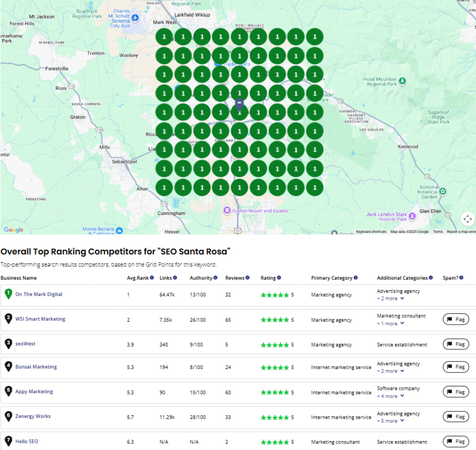The height and width of the screenshot is (450, 476).
Task: Click the map pan control icon
Action: pos(467,219)
